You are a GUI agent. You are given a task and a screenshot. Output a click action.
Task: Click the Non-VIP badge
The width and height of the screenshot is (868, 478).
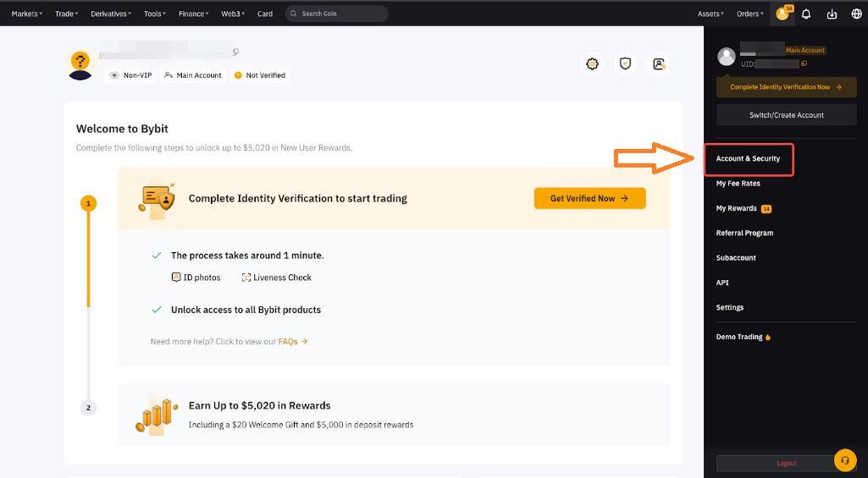pyautogui.click(x=130, y=75)
